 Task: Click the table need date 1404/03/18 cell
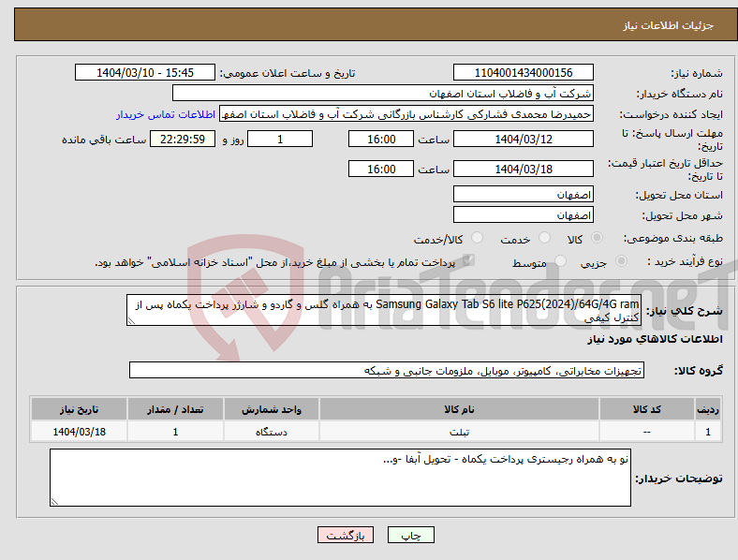click(x=79, y=431)
